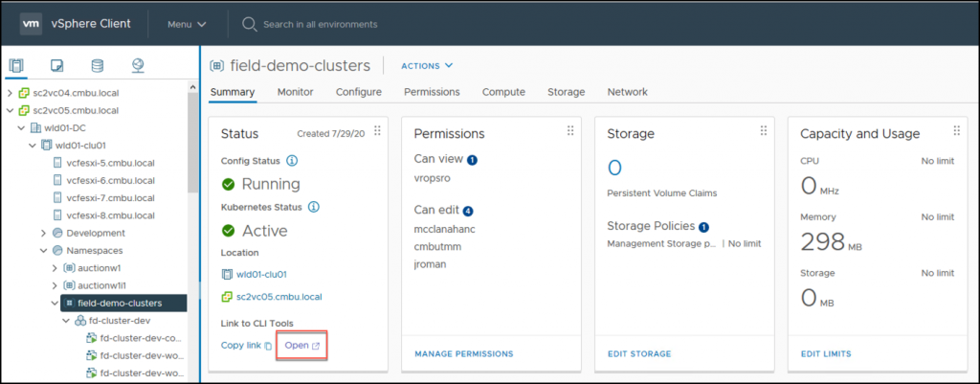
Task: Click the search magnifier icon
Action: [249, 23]
